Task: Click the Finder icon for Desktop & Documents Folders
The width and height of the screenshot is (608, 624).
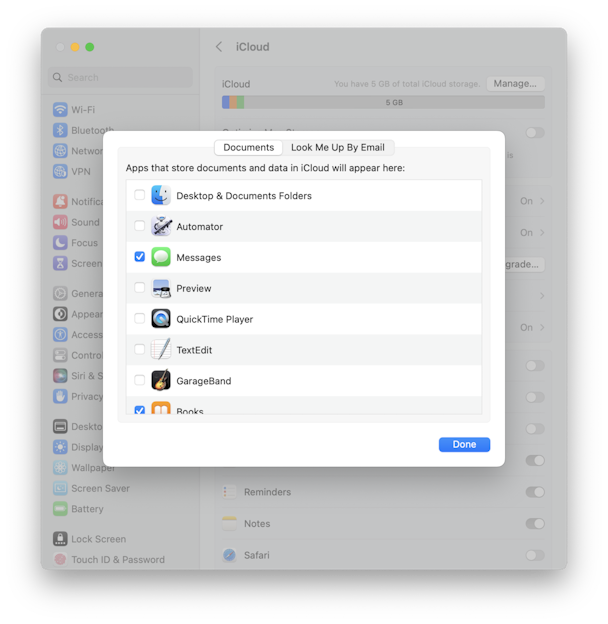Action: pos(161,195)
